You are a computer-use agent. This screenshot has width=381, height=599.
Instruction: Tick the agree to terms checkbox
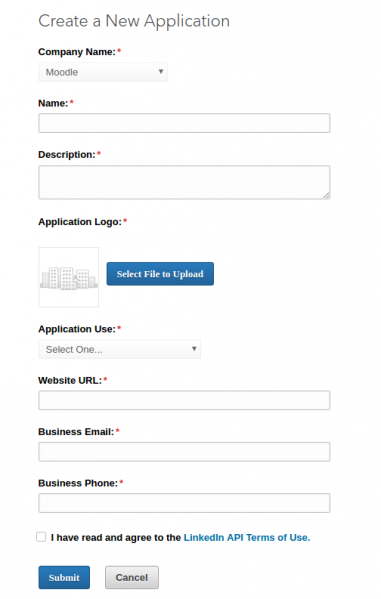pyautogui.click(x=41, y=537)
